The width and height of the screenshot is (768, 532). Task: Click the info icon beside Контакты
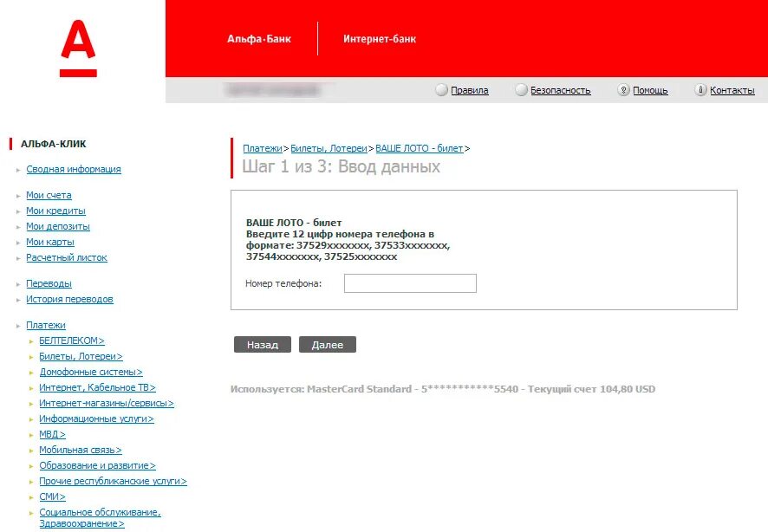click(x=700, y=90)
